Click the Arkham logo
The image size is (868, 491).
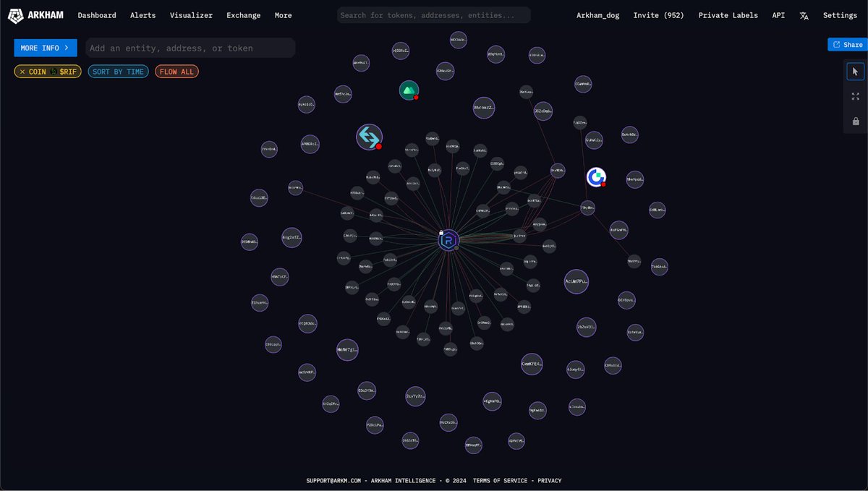pyautogui.click(x=36, y=15)
